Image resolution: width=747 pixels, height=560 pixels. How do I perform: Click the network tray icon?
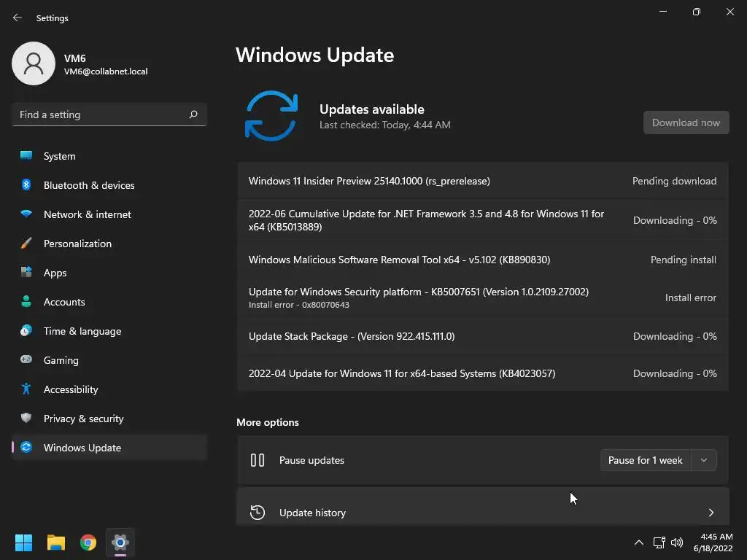[659, 542]
